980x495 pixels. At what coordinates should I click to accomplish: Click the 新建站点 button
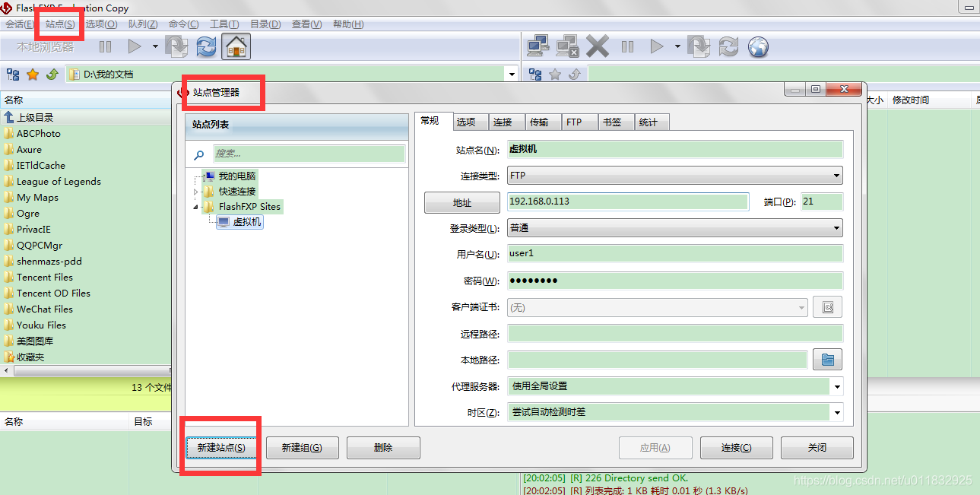221,448
